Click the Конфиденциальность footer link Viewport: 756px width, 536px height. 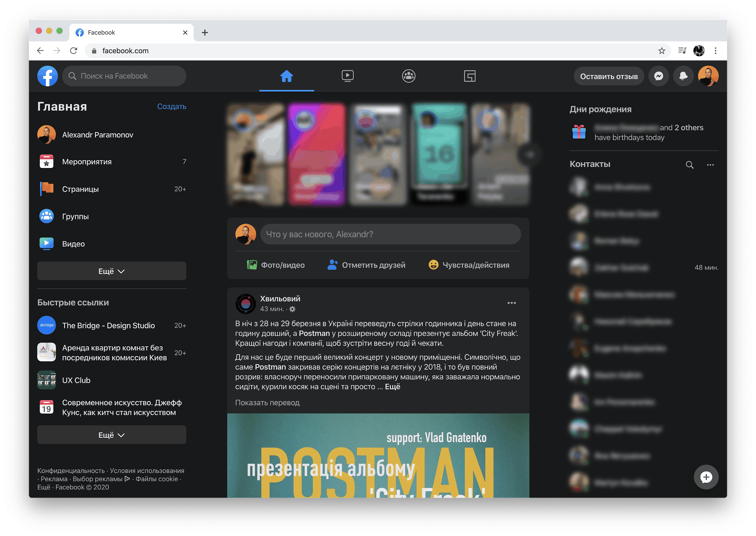pos(71,471)
